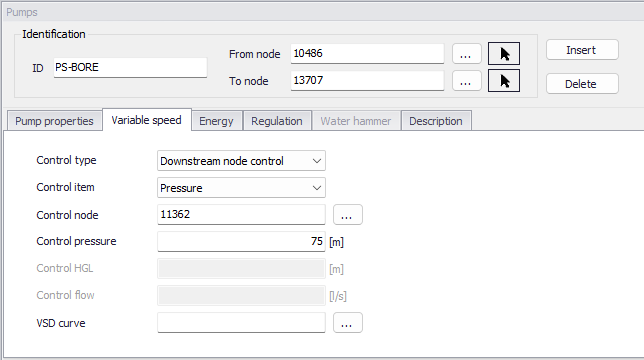This screenshot has width=644, height=360.
Task: Pick From node with the arrow pointer icon
Action: pos(504,53)
